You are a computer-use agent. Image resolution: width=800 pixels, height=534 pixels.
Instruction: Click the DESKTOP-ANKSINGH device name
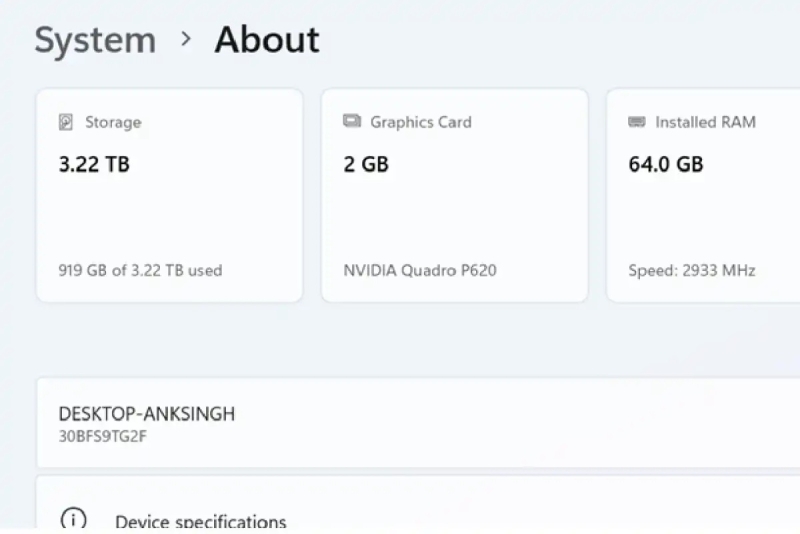click(x=147, y=414)
